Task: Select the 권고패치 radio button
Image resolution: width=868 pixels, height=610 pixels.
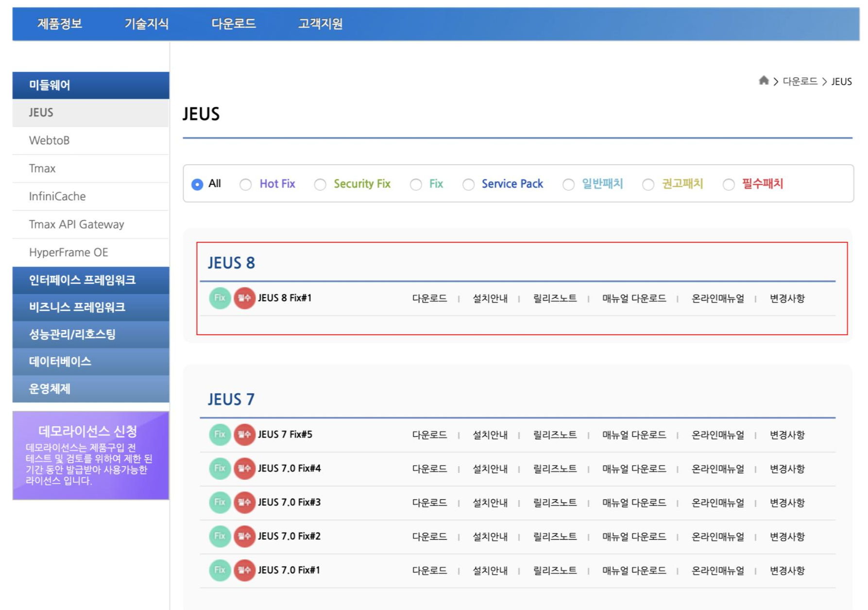Action: point(648,184)
